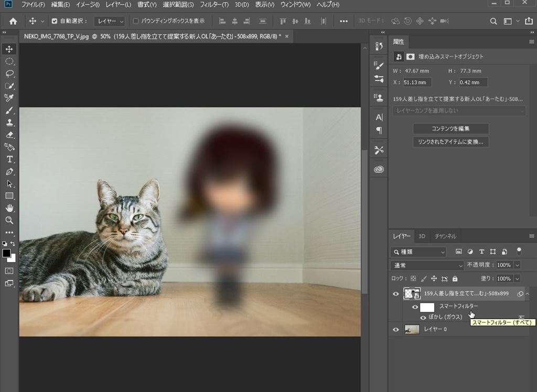Hide the レイヤー 0 layer visibility

(396, 330)
